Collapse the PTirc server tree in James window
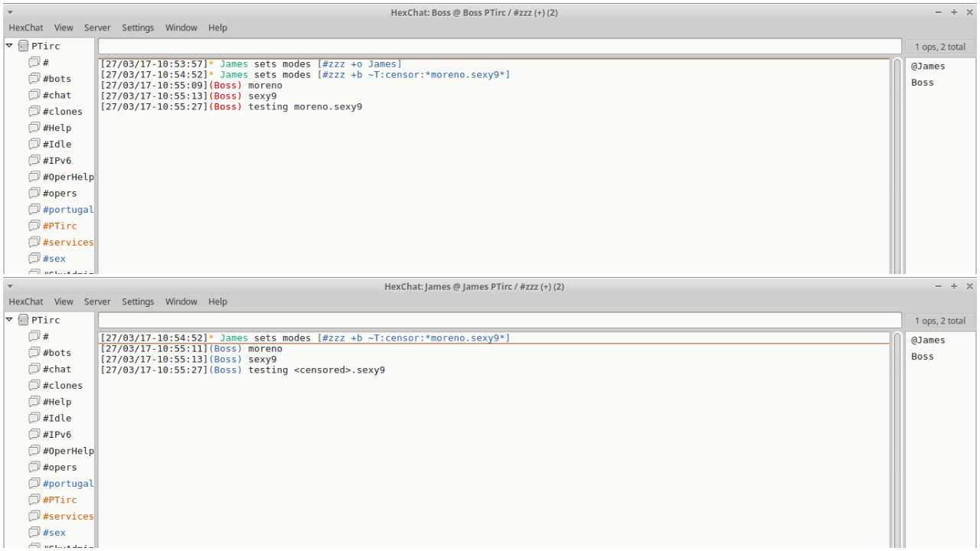 pos(10,320)
